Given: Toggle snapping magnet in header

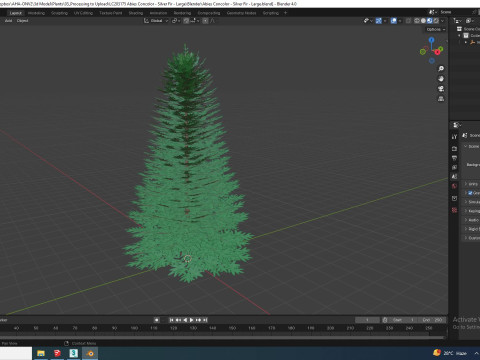Looking at the screenshot, I should tap(186, 21).
